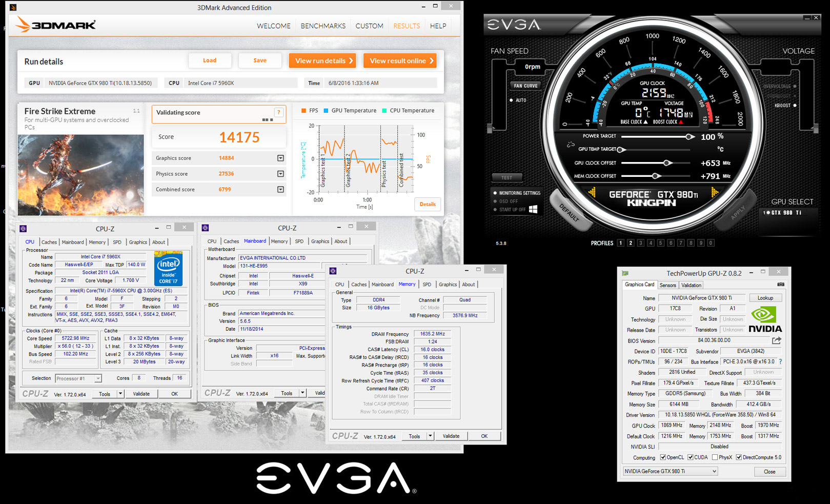Image resolution: width=830 pixels, height=504 pixels.
Task: Enable the PhysX checkbox in GPU-Z
Action: (x=715, y=457)
